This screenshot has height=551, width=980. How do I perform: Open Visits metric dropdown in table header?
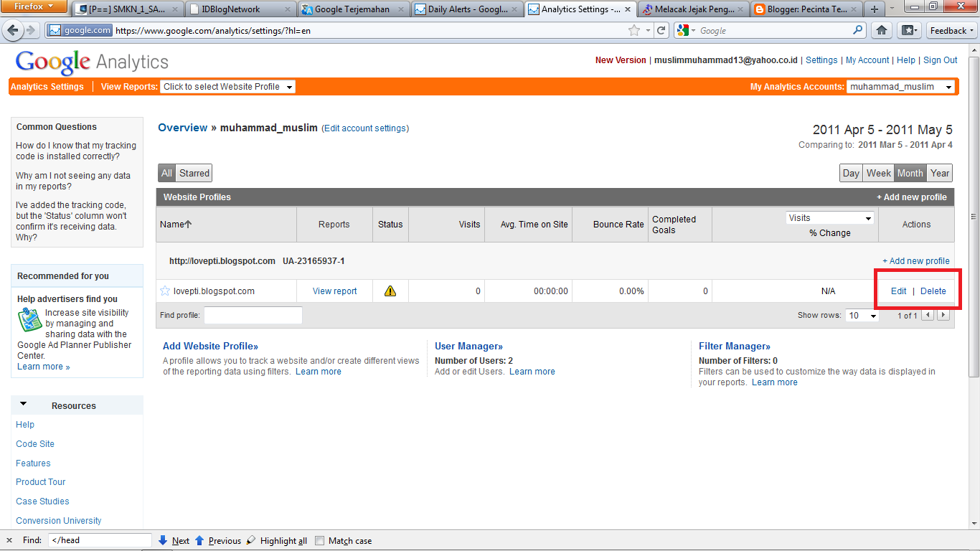(830, 218)
